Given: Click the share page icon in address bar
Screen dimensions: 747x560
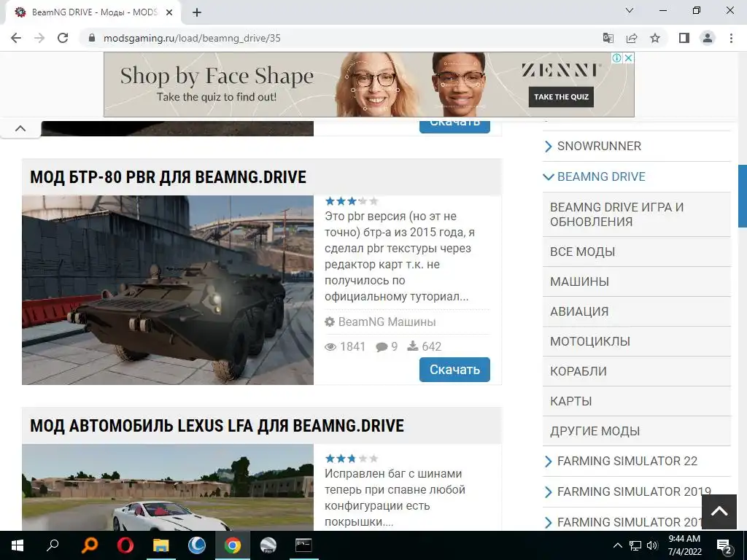Looking at the screenshot, I should click(632, 38).
